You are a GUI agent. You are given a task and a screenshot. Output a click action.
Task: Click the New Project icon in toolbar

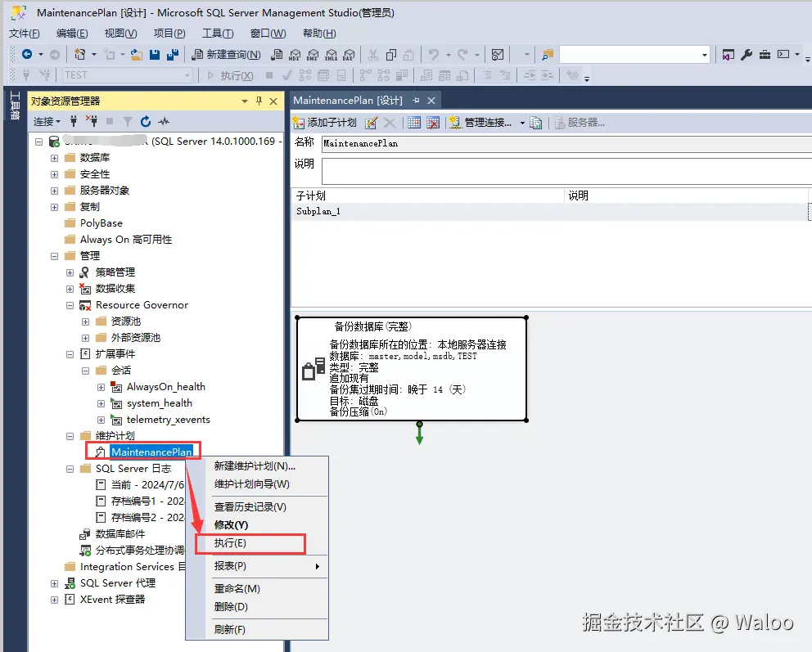[x=79, y=54]
